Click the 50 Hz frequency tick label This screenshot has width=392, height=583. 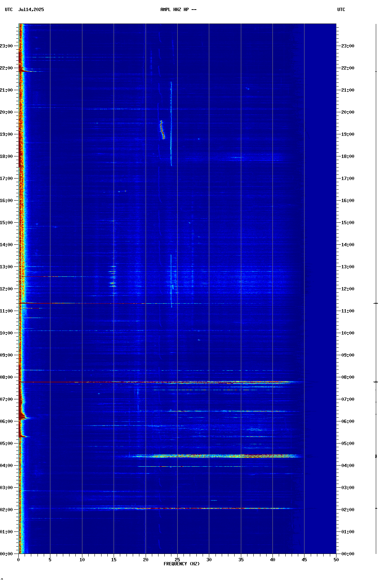point(336,560)
